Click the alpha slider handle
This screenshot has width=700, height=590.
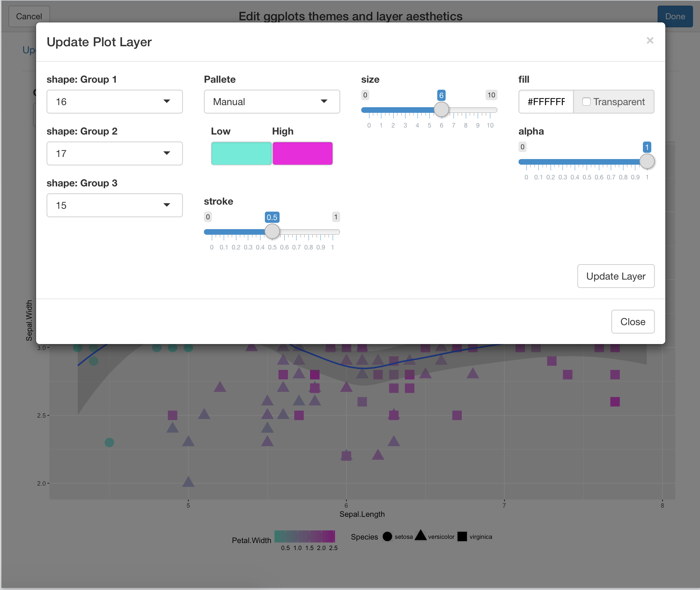647,162
